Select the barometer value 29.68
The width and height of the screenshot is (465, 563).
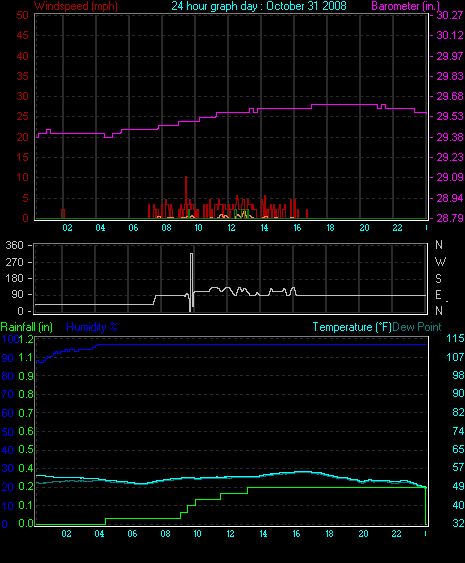450,97
